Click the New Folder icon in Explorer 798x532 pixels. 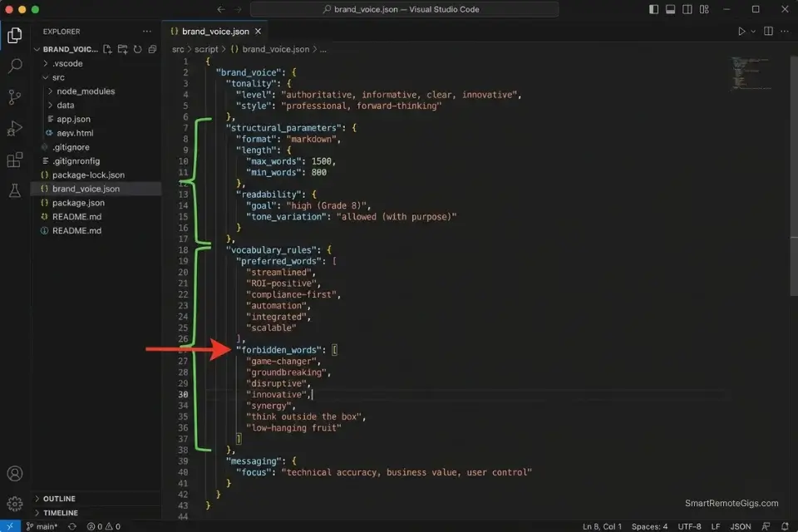click(123, 49)
